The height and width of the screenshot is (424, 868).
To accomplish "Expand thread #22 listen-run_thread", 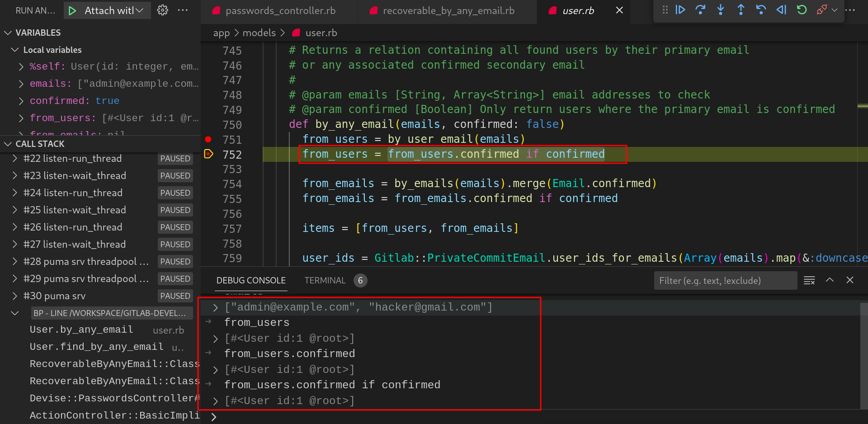I will [15, 158].
